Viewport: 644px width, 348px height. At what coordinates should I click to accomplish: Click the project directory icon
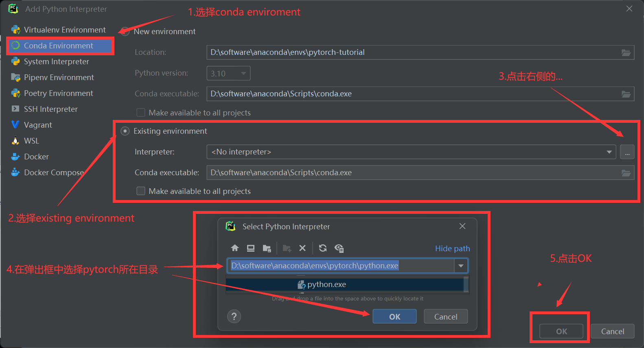(x=267, y=248)
